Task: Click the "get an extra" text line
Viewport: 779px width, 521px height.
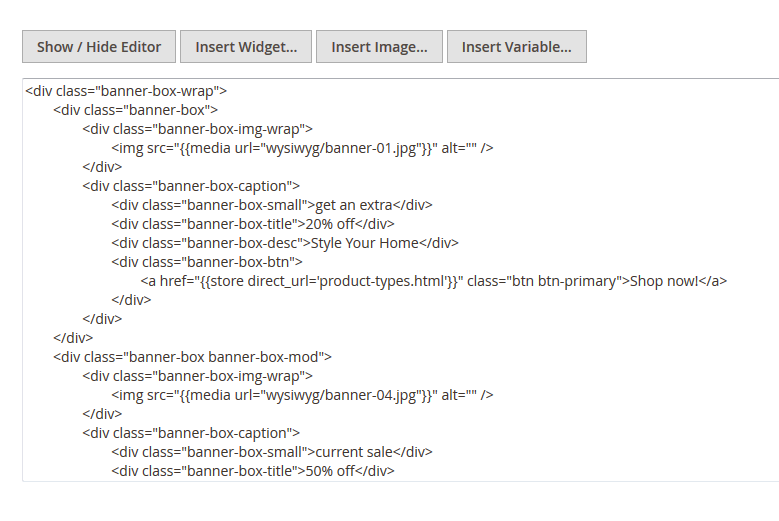Action: pos(272,205)
